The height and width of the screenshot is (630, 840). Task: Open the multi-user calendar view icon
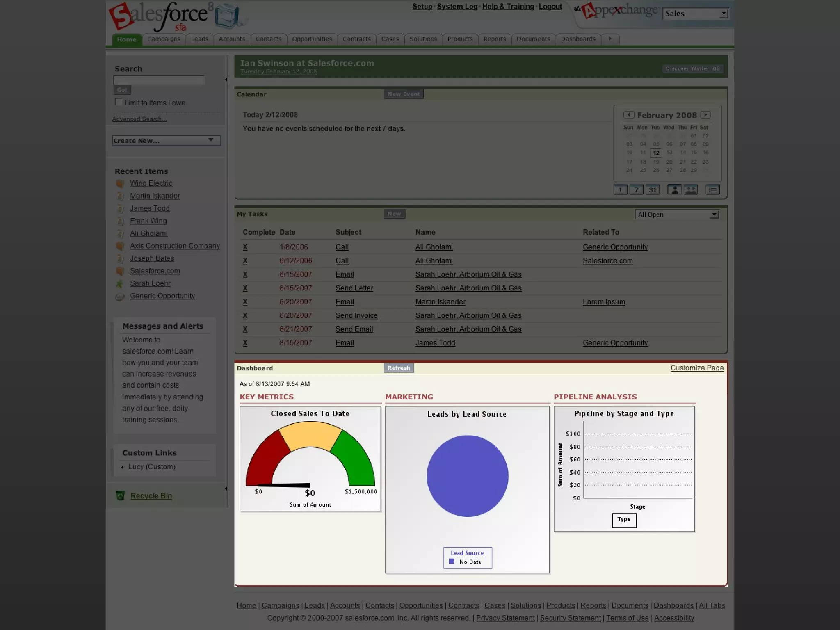691,189
